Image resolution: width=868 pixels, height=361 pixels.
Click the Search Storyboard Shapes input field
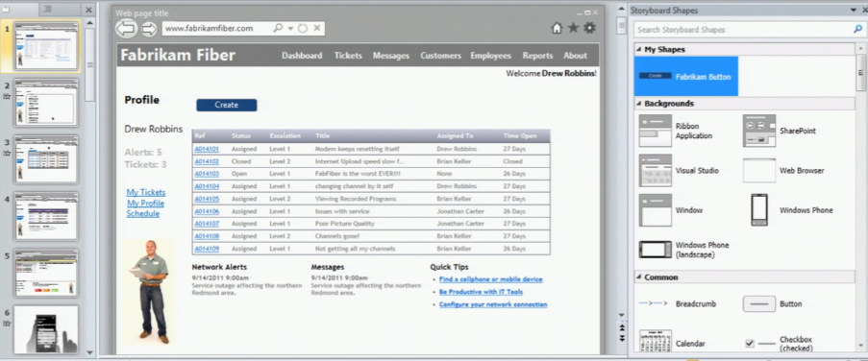click(x=743, y=30)
